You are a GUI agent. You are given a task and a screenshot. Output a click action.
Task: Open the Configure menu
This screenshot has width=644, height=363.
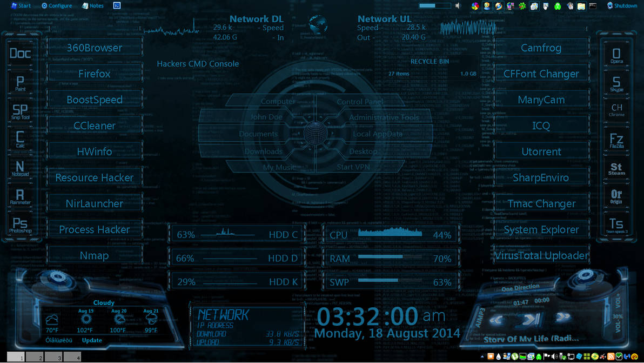pos(57,6)
